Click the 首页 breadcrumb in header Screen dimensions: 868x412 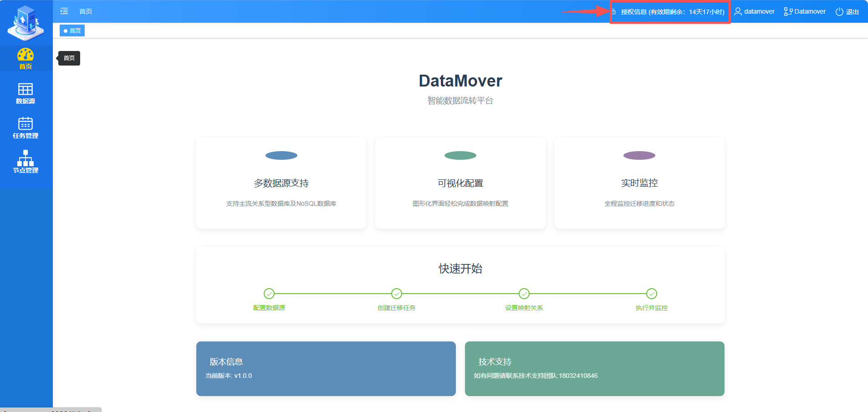click(x=86, y=11)
